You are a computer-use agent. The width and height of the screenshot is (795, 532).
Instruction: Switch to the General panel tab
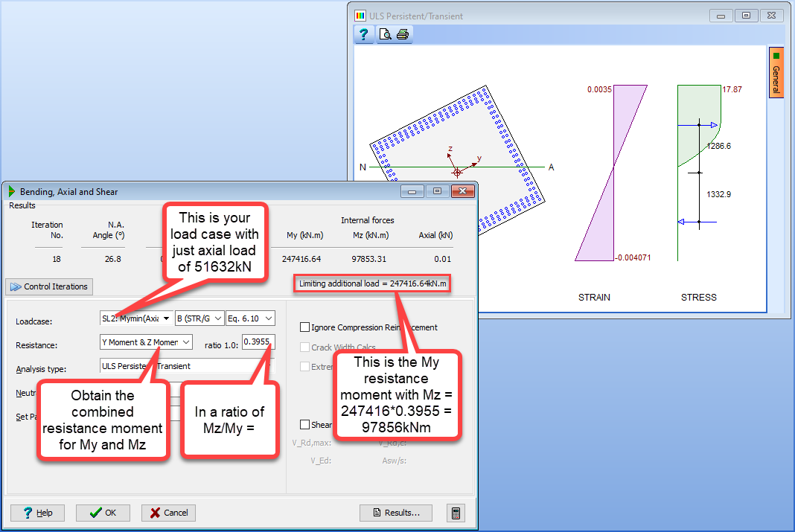point(776,75)
